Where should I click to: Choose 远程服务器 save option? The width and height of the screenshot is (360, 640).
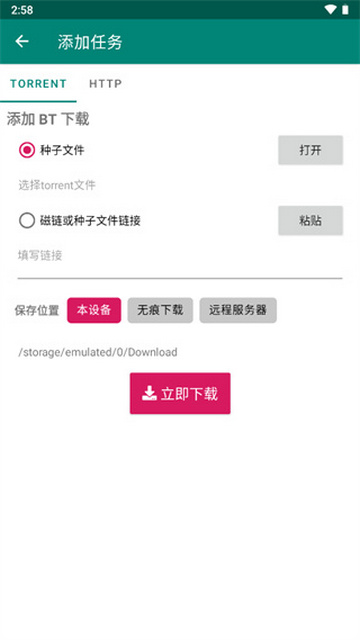click(238, 310)
